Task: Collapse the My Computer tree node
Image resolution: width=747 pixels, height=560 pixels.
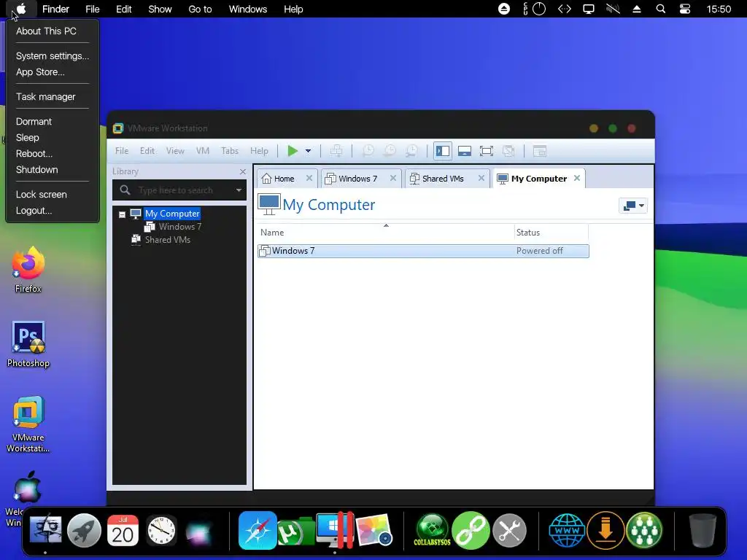Action: point(122,214)
